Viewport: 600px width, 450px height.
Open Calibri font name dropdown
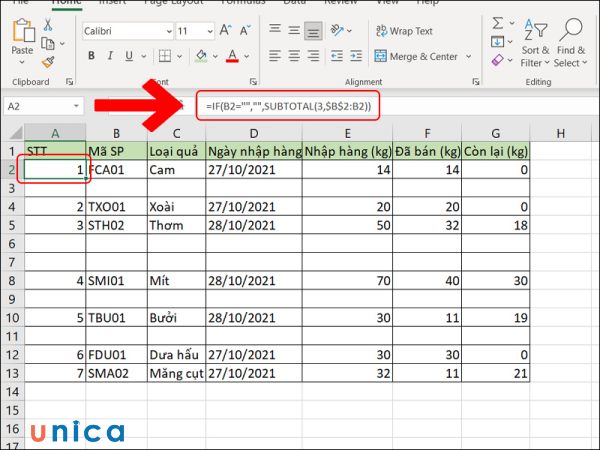[169, 31]
